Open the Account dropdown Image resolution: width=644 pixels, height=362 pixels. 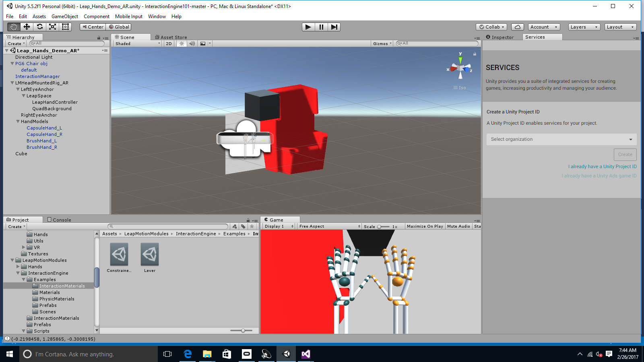[x=544, y=27]
